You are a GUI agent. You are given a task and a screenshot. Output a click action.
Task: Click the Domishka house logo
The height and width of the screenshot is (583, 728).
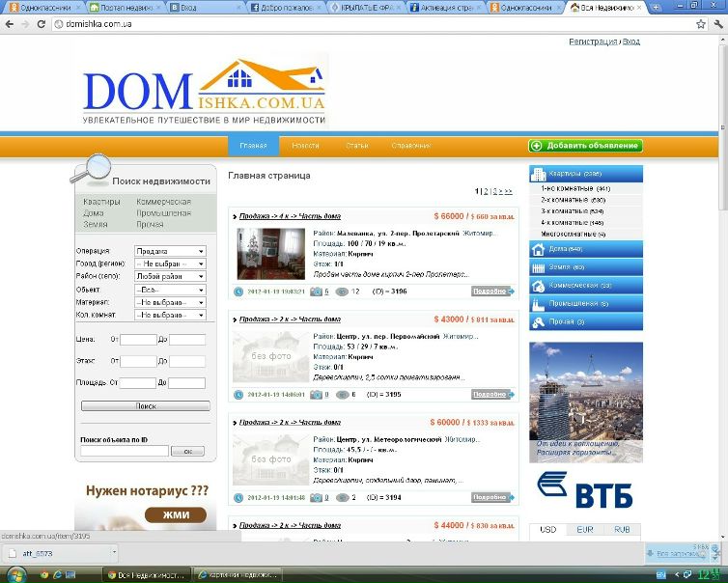206,92
